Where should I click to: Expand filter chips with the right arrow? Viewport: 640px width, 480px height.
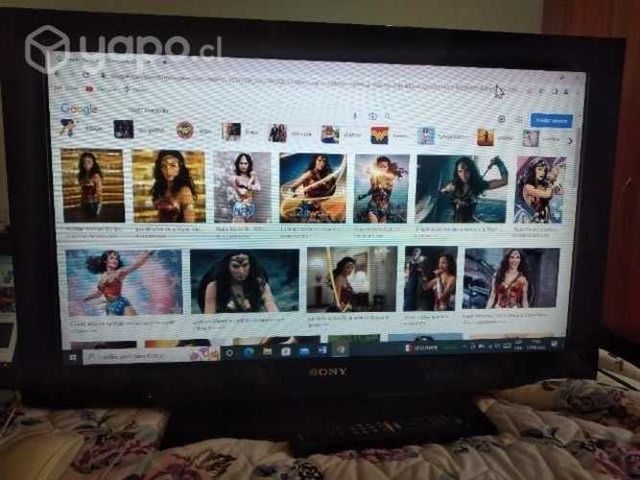coord(570,140)
